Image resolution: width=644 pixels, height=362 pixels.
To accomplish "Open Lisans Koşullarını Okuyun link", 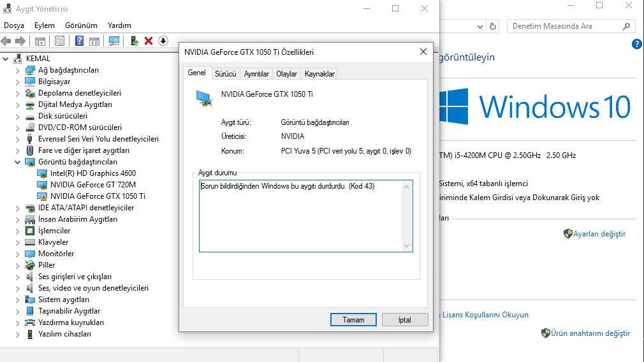I will pyautogui.click(x=485, y=315).
